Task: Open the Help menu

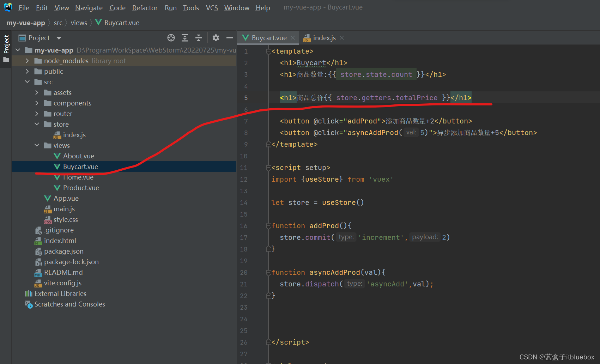Action: point(263,8)
